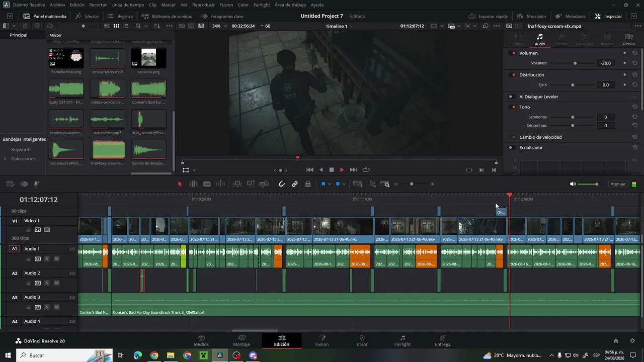Activate the Trim edit mode tool

pyautogui.click(x=193, y=184)
